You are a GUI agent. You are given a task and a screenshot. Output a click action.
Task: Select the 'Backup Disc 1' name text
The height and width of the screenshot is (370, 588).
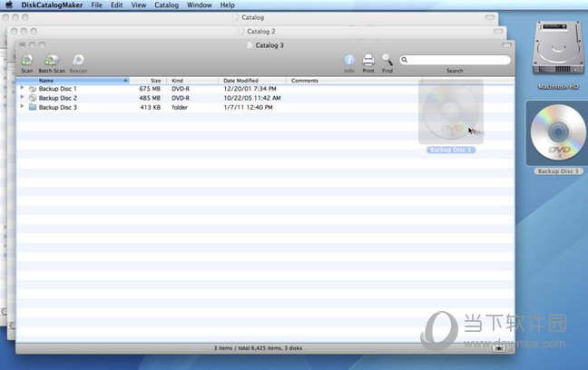tap(58, 89)
